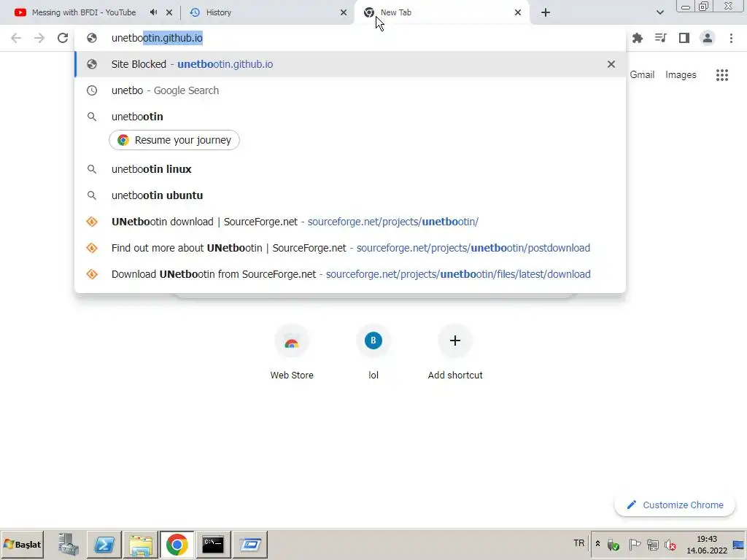This screenshot has height=560, width=747.
Task: Mute the YouTube tab audio icon
Action: (x=153, y=12)
